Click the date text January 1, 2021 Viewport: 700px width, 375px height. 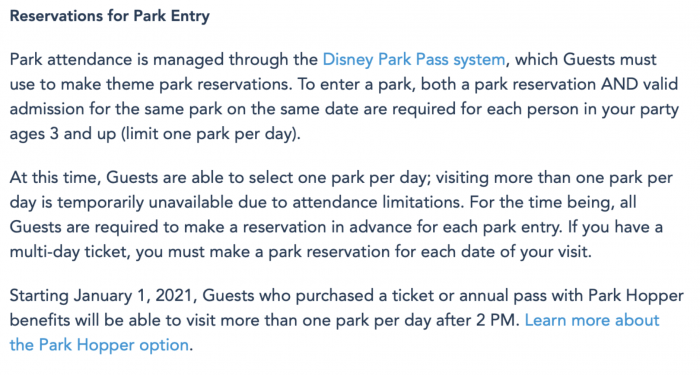(x=136, y=296)
